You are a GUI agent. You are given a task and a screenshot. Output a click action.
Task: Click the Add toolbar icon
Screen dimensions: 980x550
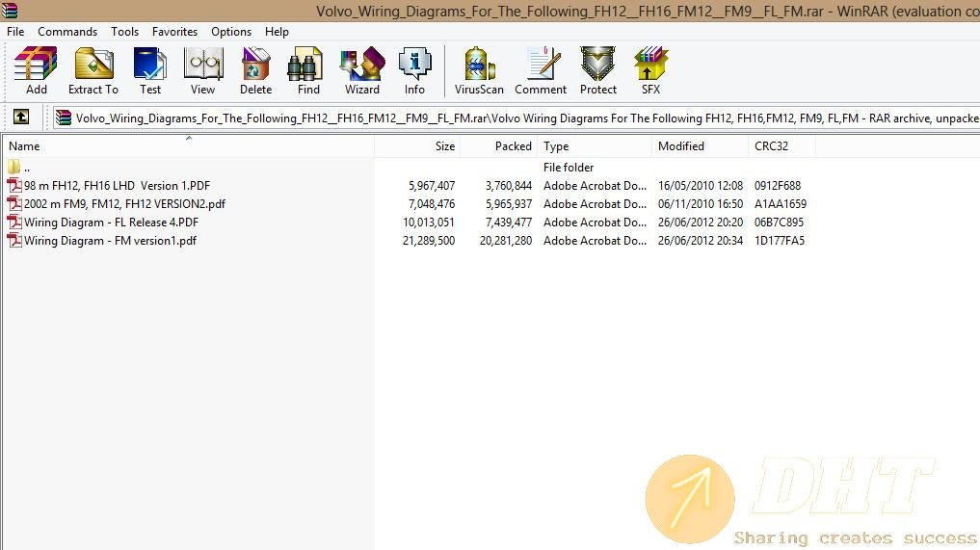click(x=36, y=70)
